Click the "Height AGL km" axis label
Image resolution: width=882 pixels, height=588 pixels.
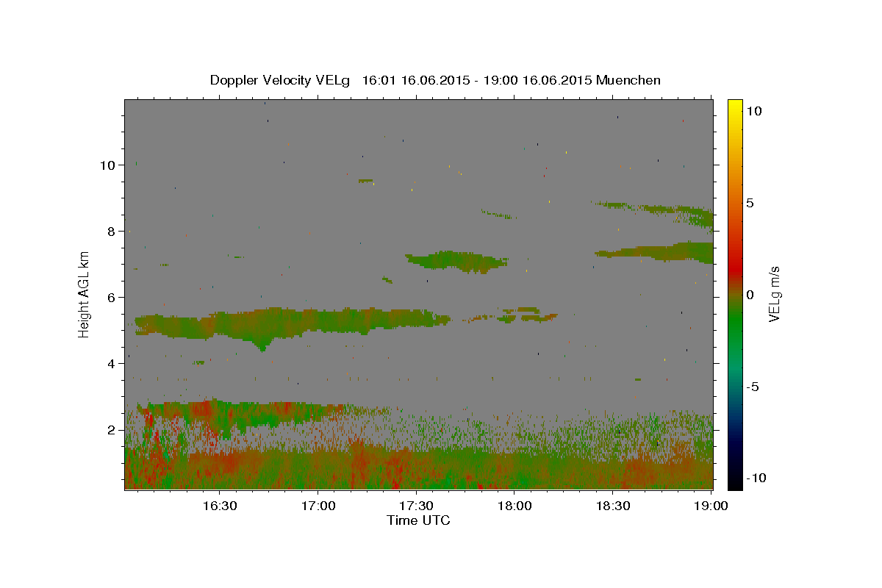click(85, 294)
